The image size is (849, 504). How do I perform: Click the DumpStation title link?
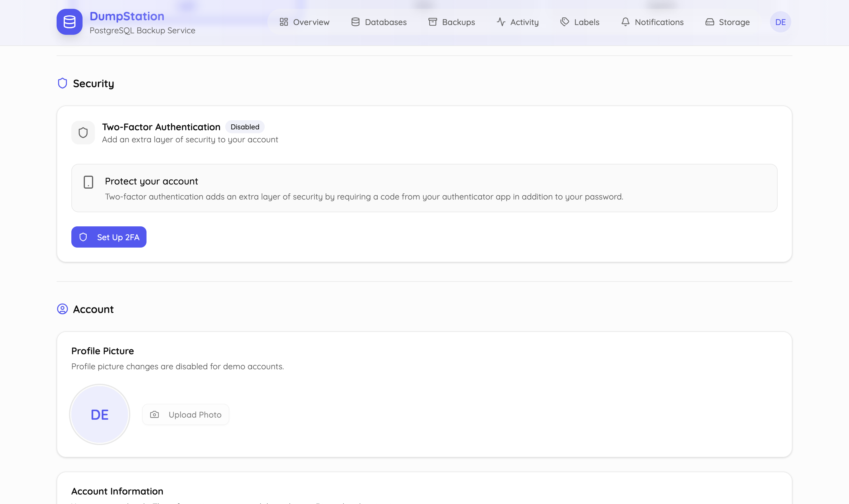[127, 16]
